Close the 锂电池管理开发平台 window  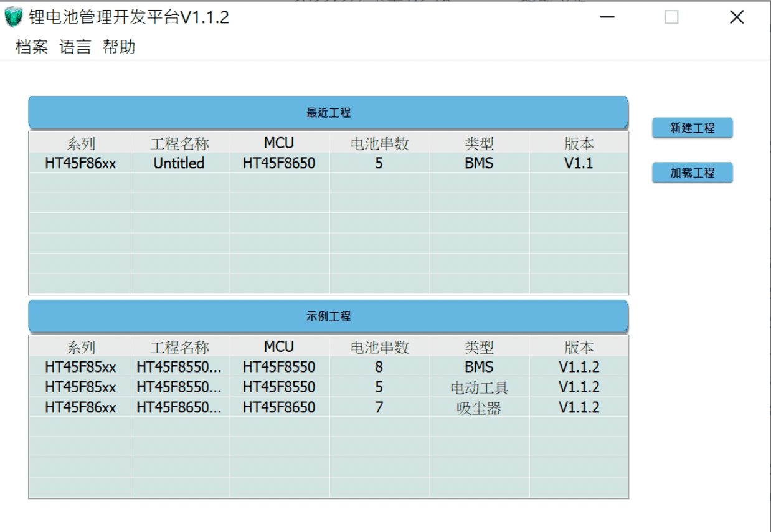[x=737, y=17]
